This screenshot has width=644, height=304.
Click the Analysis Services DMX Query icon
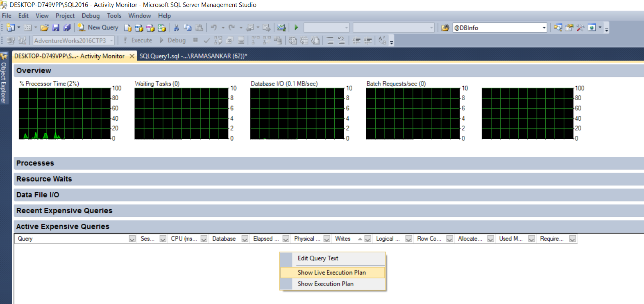pos(150,27)
